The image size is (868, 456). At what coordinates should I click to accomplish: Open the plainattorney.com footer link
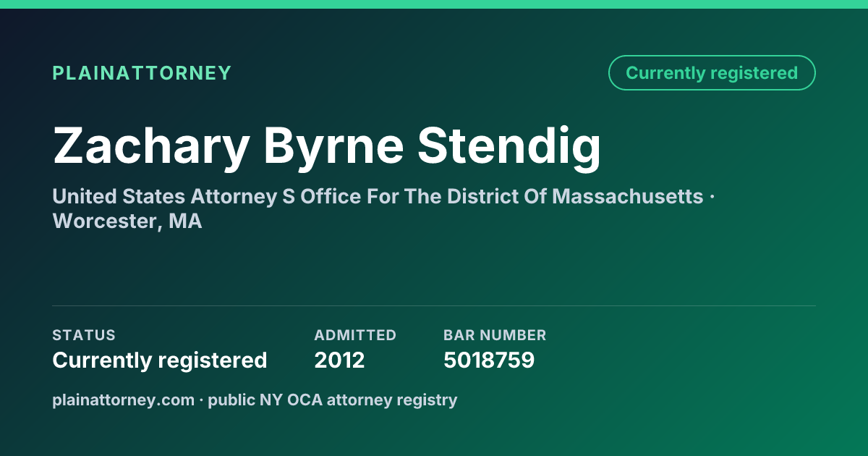coord(123,400)
